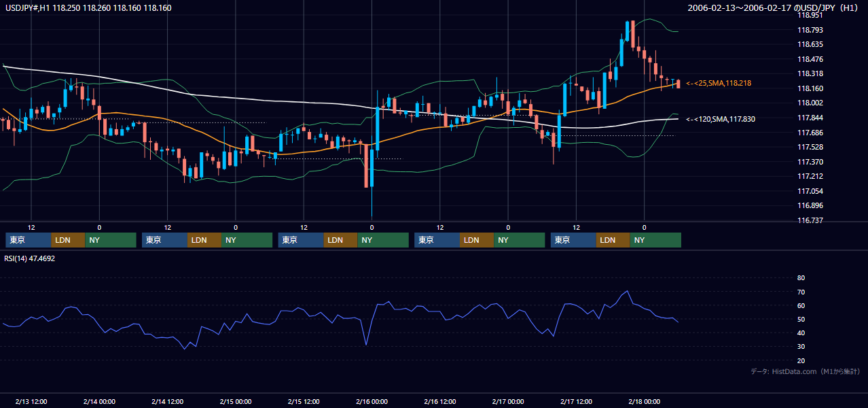Click price axis value 118.476
The image size is (868, 408).
810,59
